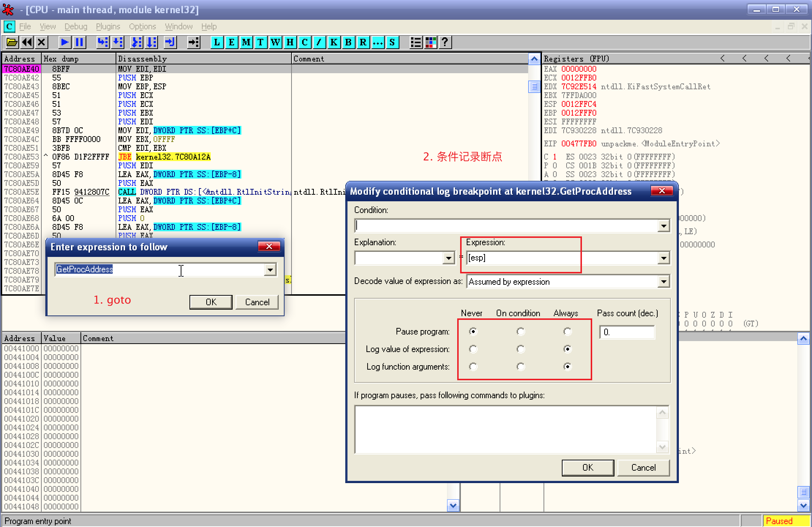
Task: Set Log function arguments to On condition
Action: 520,367
